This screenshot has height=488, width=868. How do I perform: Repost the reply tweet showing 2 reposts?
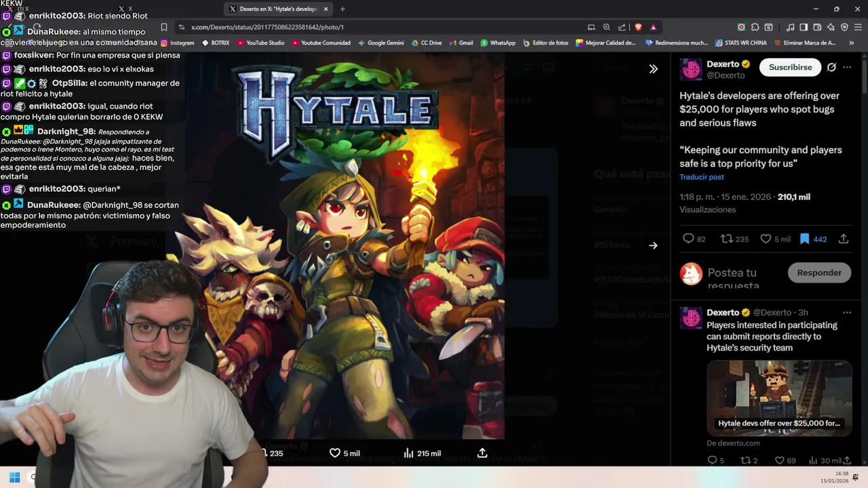pos(745,460)
